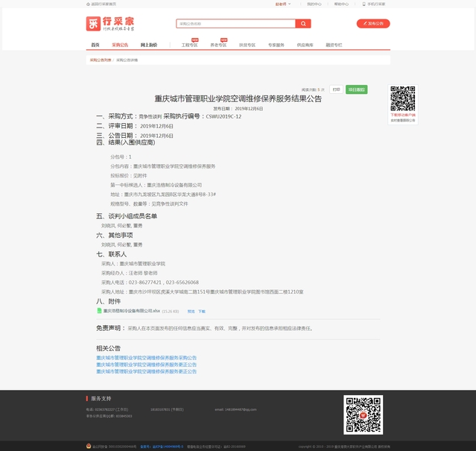The width and height of the screenshot is (476, 451).
Task: Click the 行采家 logo
Action: coord(110,24)
